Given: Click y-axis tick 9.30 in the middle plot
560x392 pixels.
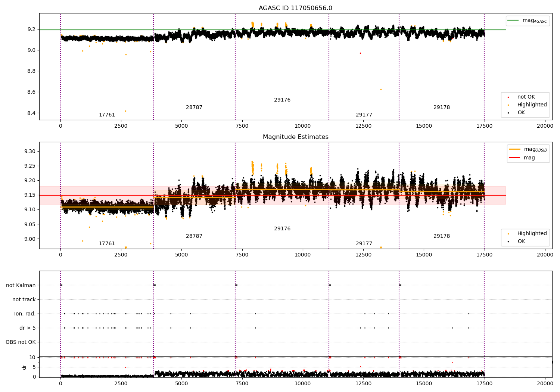Looking at the screenshot, I should (x=30, y=152).
